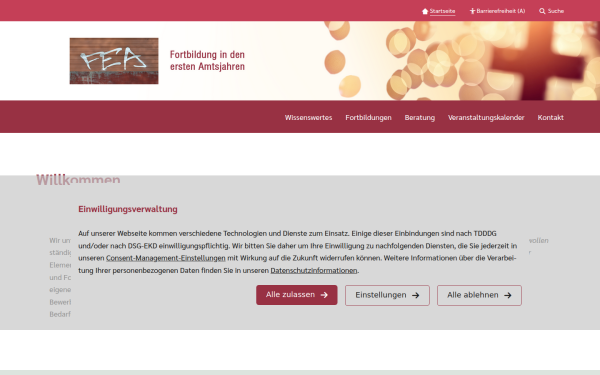This screenshot has height=375, width=600.
Task: Click the Einwilligungsverwaltung heading
Action: coord(128,209)
